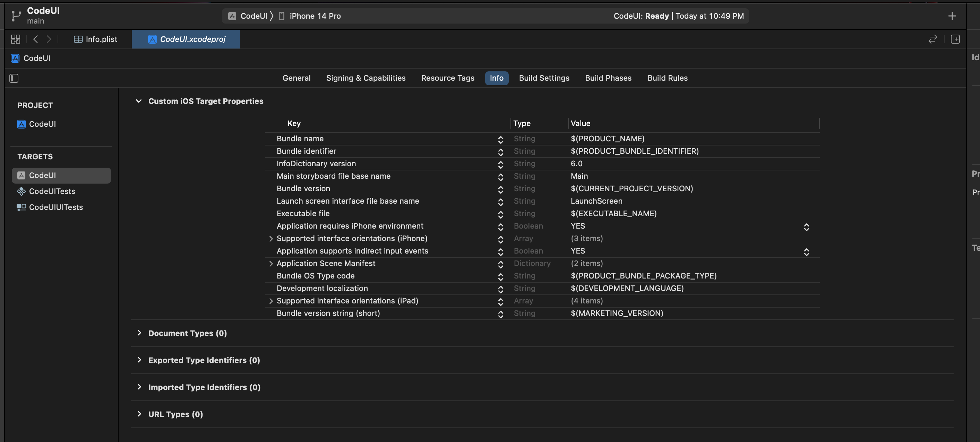Click the CodeUI: Ready status text
This screenshot has width=980, height=442.
tap(641, 16)
